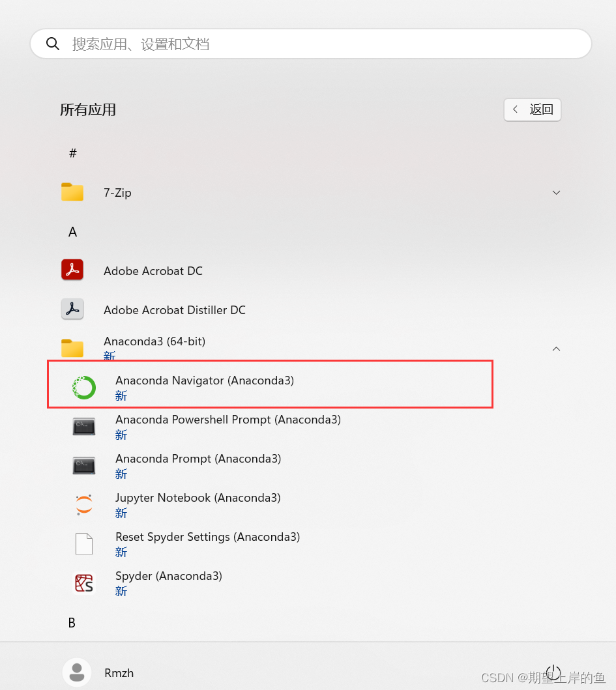Launch Anaconda Navigator green ring icon

(x=83, y=388)
